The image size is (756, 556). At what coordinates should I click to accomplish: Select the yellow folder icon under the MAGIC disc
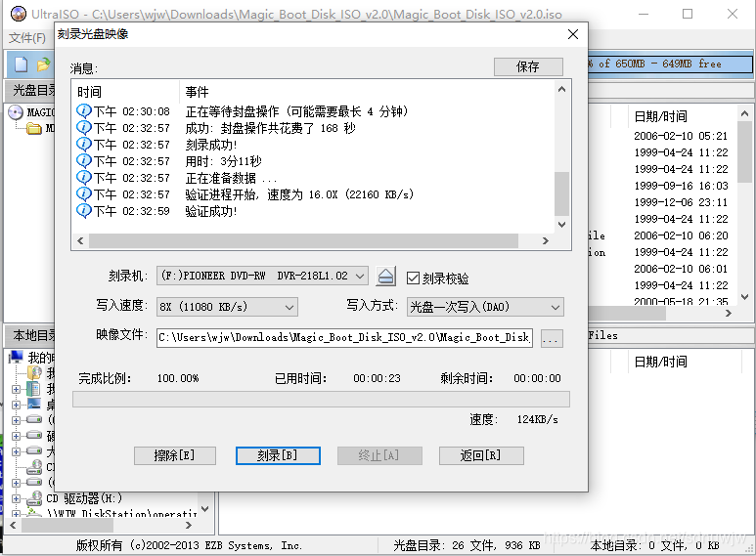[x=34, y=128]
